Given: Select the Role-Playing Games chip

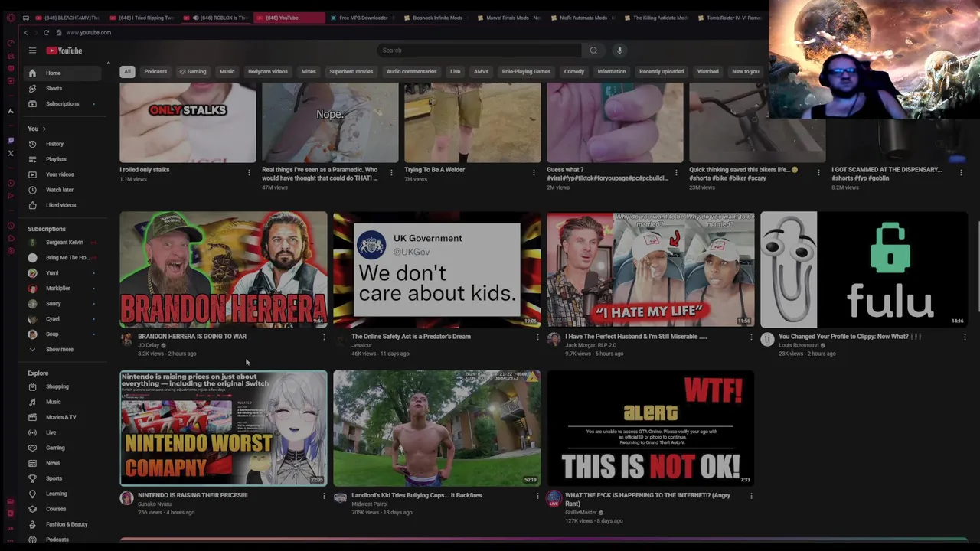Looking at the screenshot, I should point(526,72).
